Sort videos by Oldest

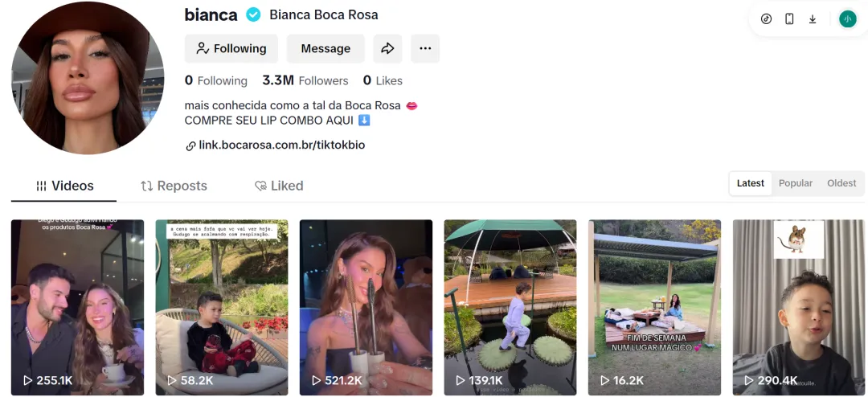841,183
